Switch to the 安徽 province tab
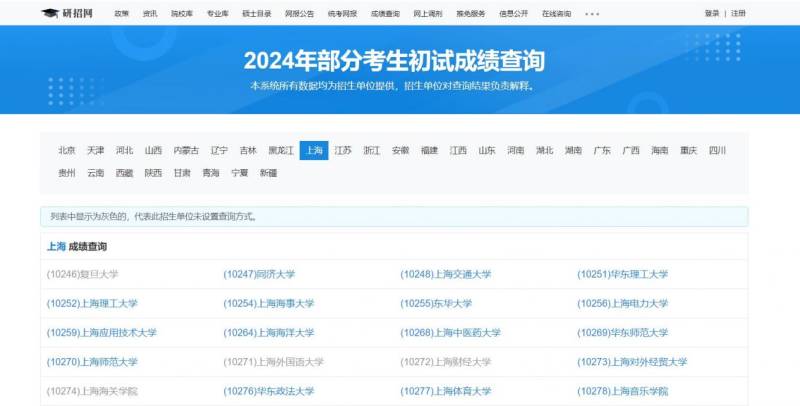Screen dimensions: 800x406 [401, 150]
